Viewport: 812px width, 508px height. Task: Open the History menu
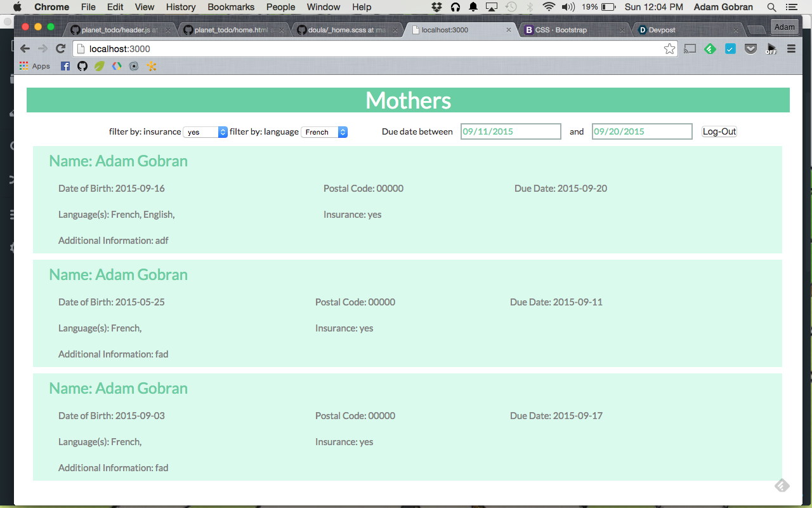coord(181,7)
